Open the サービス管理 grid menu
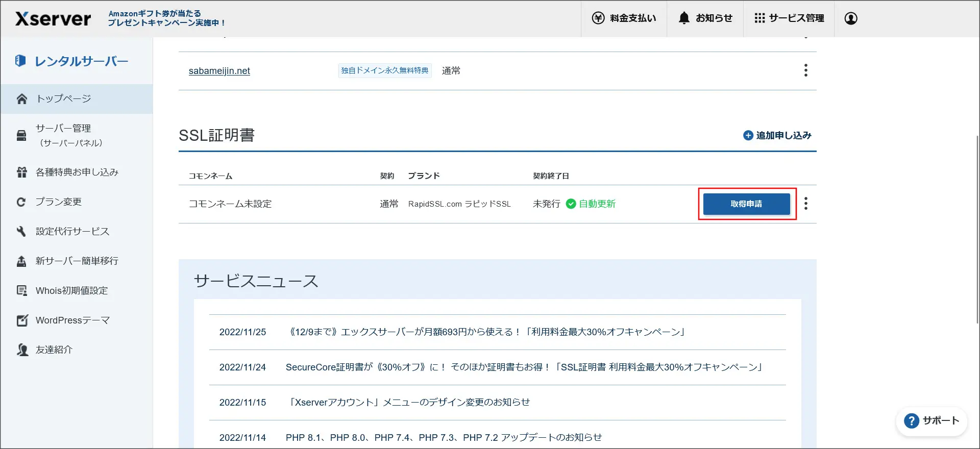The image size is (980, 449). tap(789, 18)
